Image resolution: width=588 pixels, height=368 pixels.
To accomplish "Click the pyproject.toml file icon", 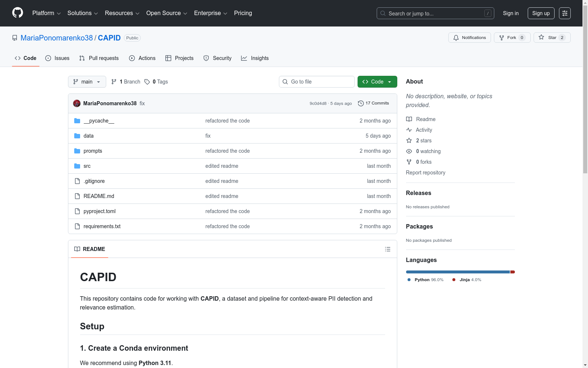I will 77,211.
